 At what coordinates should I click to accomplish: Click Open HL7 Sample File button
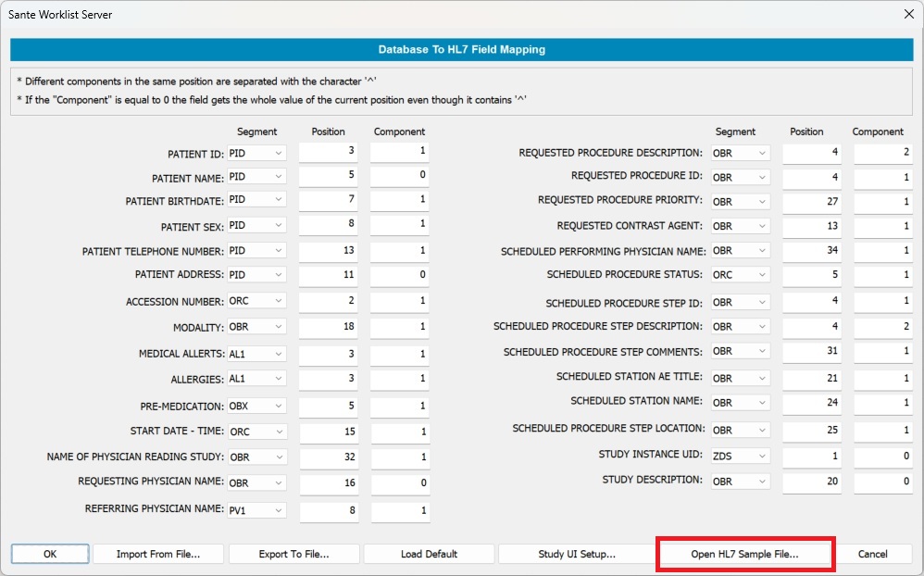tap(744, 554)
